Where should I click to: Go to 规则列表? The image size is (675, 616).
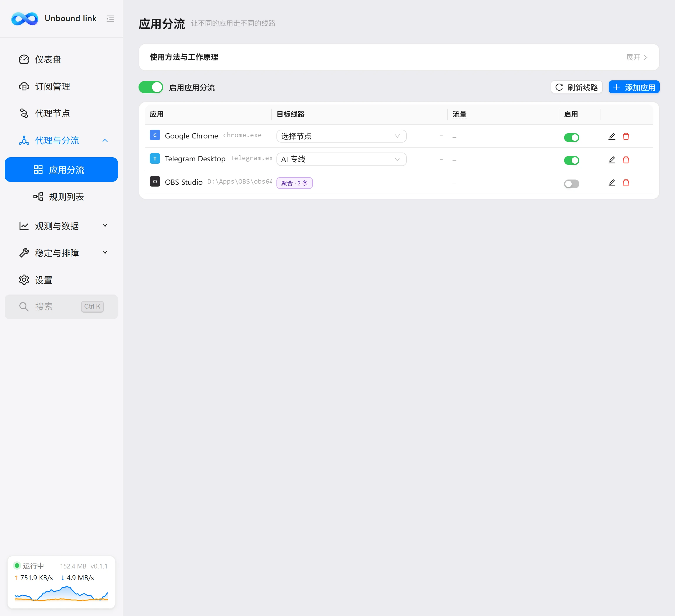(61, 197)
